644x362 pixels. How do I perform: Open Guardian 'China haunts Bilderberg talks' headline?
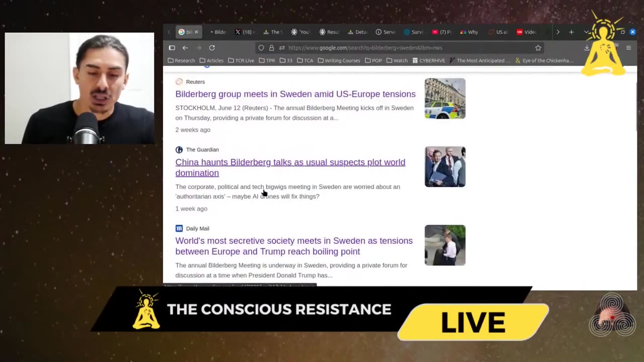click(x=290, y=167)
